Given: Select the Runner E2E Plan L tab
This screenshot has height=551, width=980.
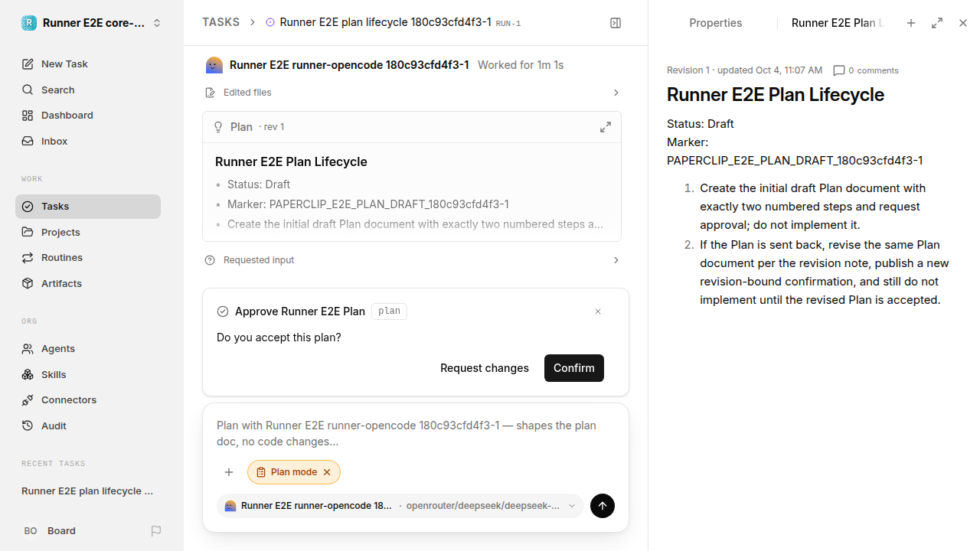Looking at the screenshot, I should (838, 23).
